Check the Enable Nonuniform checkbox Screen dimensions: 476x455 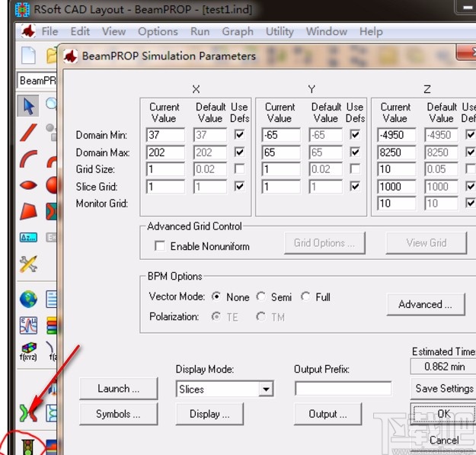coord(160,245)
